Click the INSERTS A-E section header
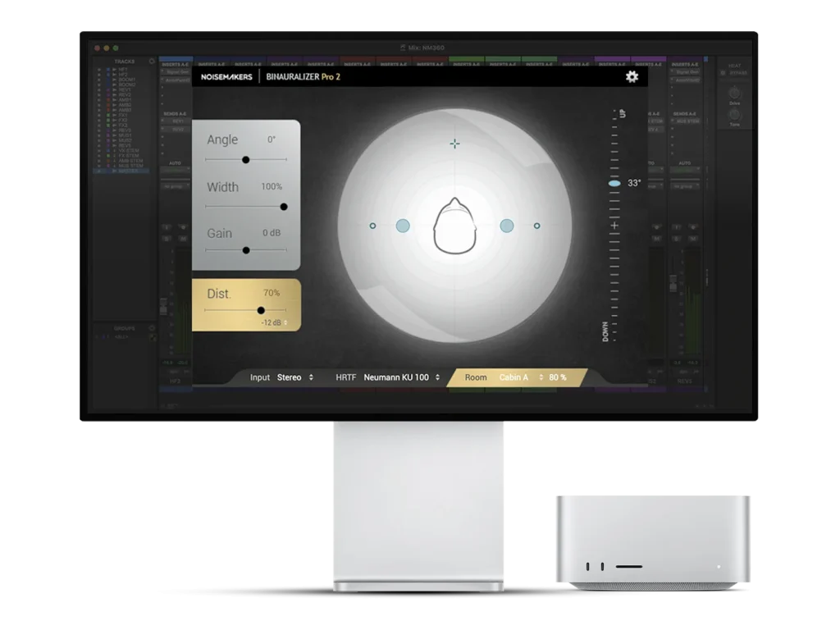The image size is (840, 630). (x=176, y=64)
